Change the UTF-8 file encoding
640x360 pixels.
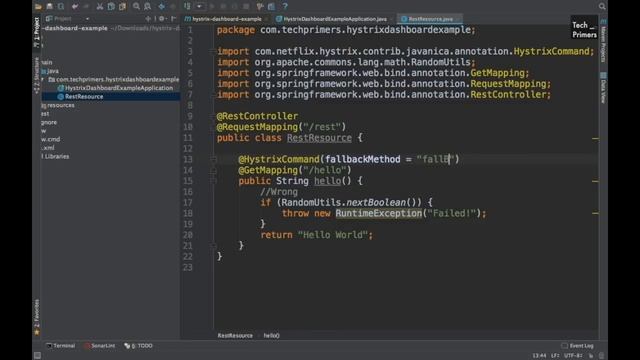pos(573,356)
